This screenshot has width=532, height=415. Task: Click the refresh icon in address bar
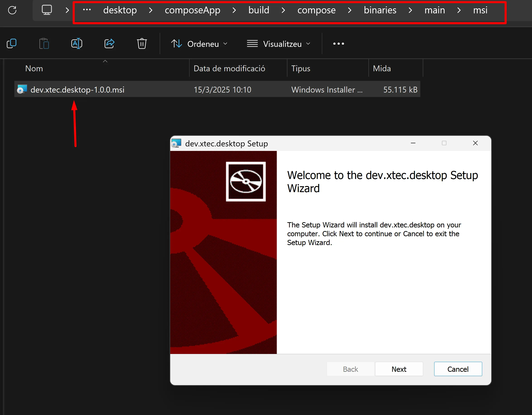pos(12,10)
